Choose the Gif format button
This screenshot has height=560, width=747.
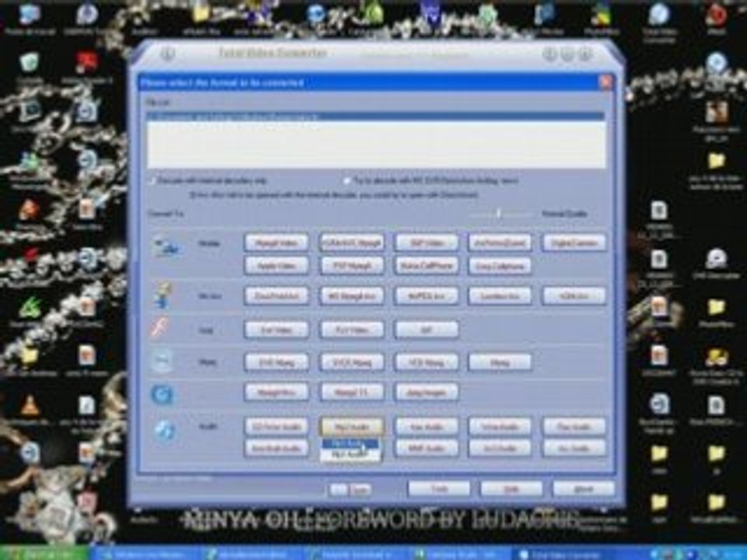click(x=426, y=329)
